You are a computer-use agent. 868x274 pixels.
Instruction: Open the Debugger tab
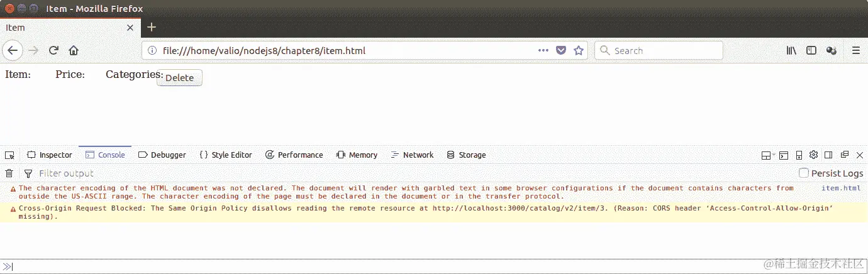click(x=162, y=155)
